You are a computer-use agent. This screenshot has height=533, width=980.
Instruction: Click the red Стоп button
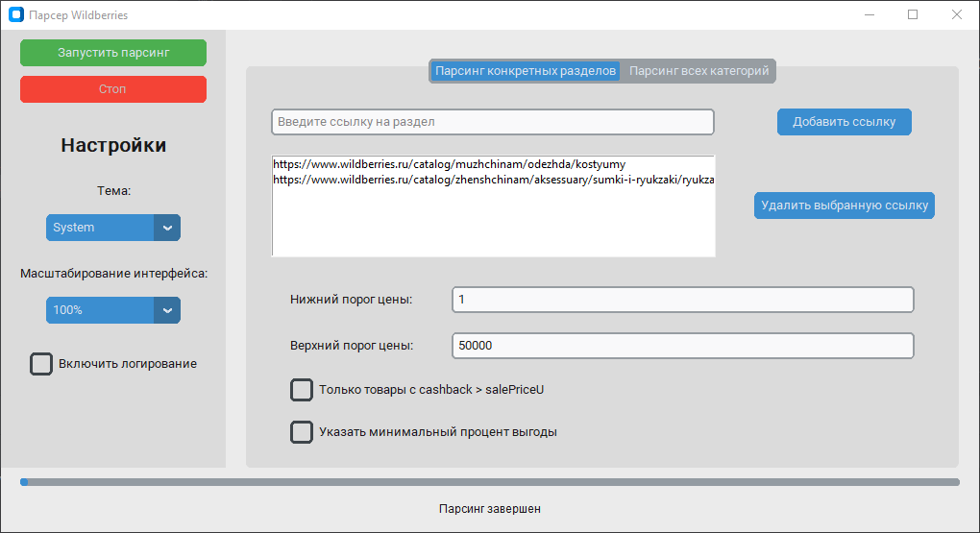[x=112, y=89]
